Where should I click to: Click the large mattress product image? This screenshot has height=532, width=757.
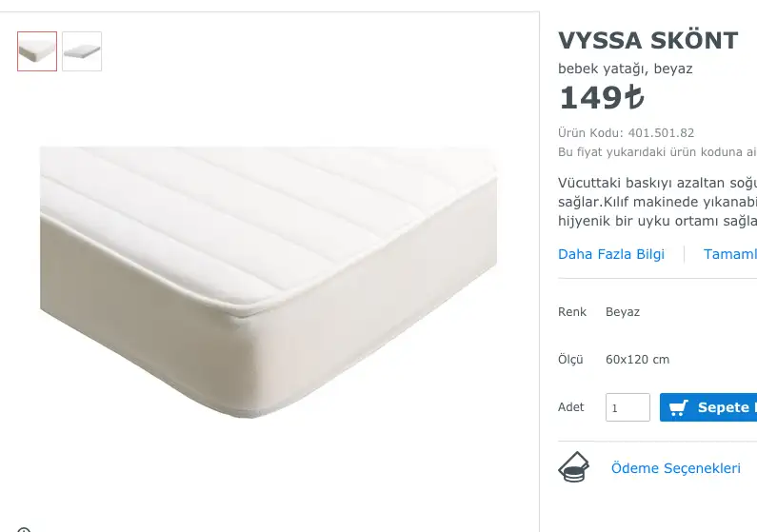pyautogui.click(x=269, y=282)
